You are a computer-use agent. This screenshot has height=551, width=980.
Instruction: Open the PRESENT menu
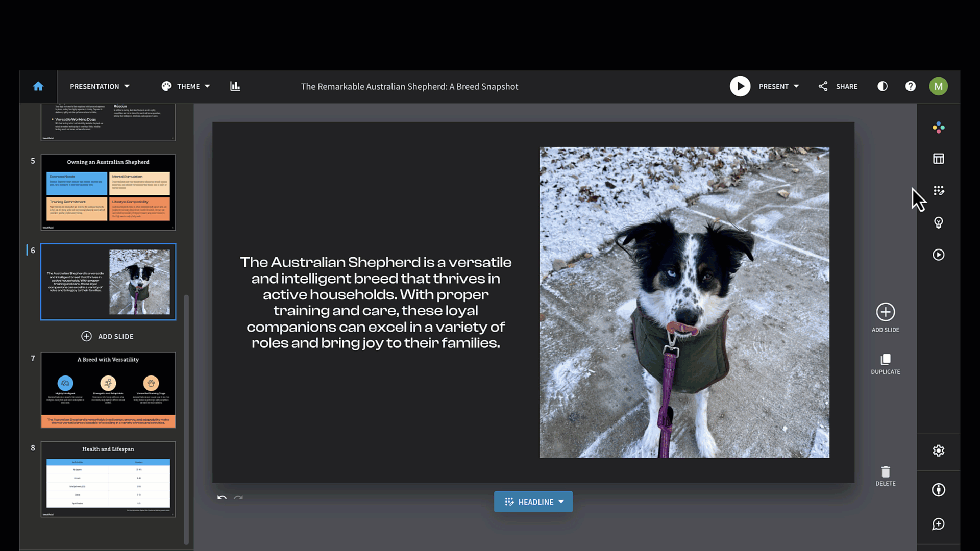(x=778, y=86)
